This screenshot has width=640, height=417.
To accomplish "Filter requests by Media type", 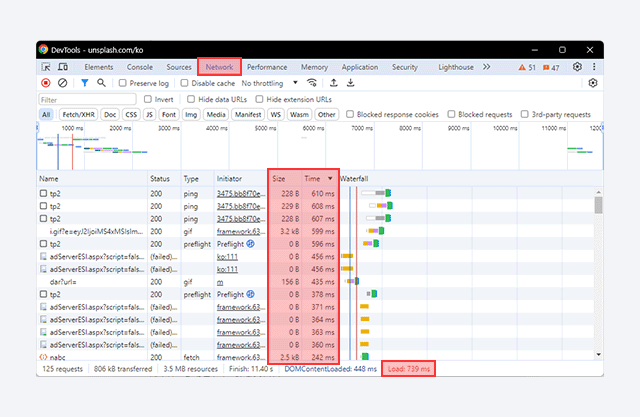I will (x=216, y=114).
